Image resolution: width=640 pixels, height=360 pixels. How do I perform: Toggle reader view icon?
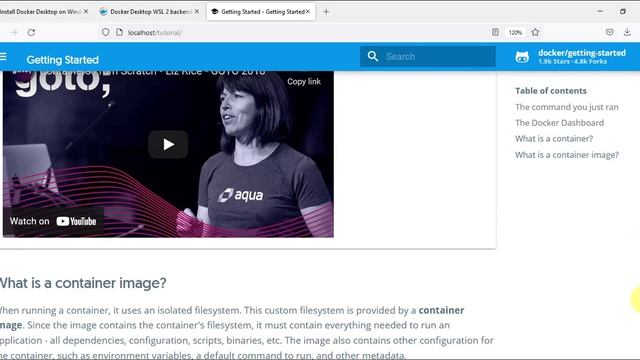click(495, 32)
